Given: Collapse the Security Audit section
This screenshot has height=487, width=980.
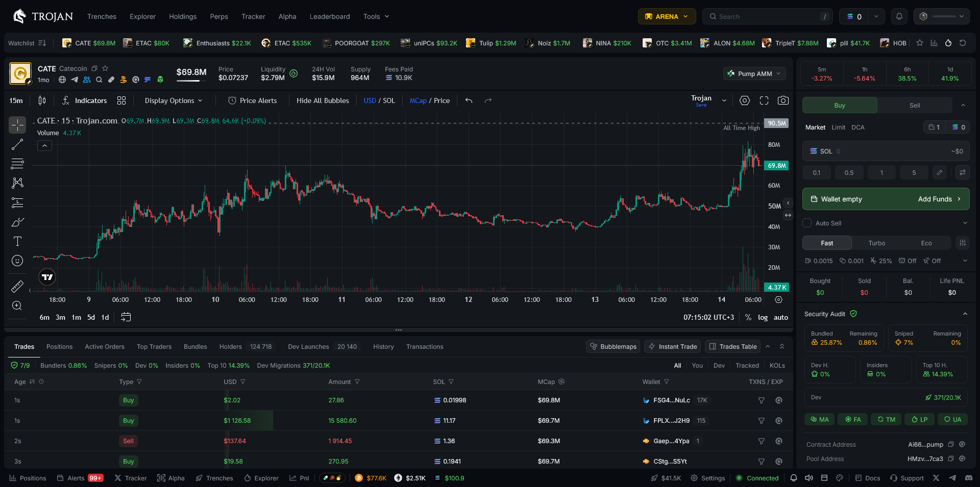Looking at the screenshot, I should 965,314.
